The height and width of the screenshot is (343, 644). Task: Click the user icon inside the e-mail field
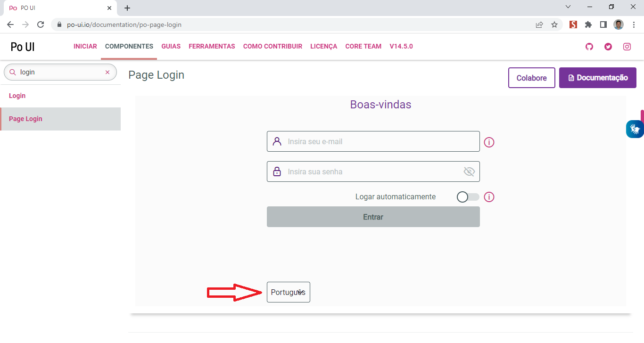(276, 141)
